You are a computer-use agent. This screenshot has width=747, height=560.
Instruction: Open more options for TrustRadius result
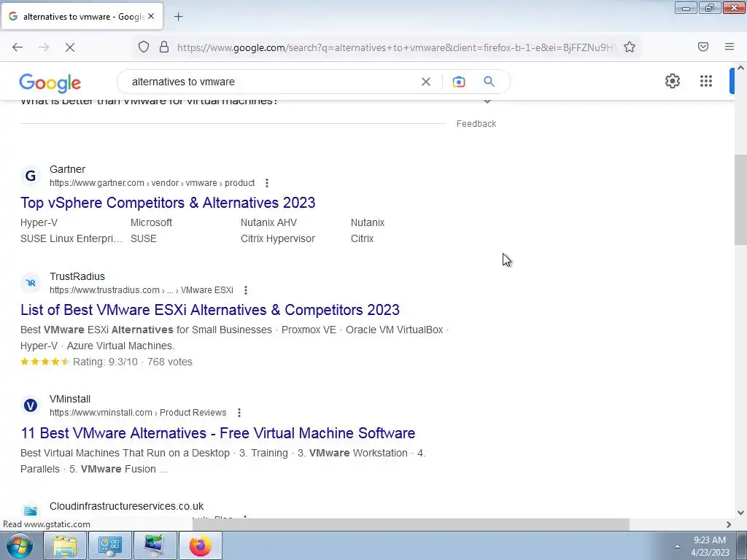coord(245,290)
